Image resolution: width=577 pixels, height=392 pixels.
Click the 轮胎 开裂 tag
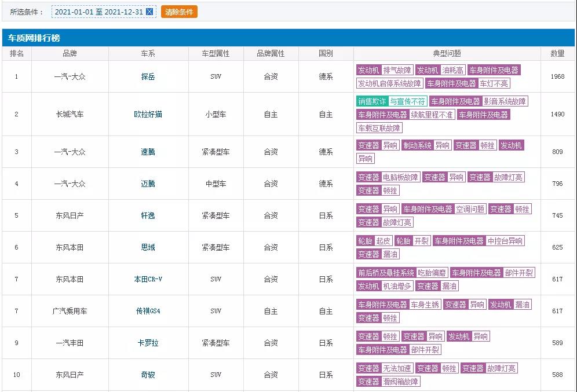(x=412, y=241)
